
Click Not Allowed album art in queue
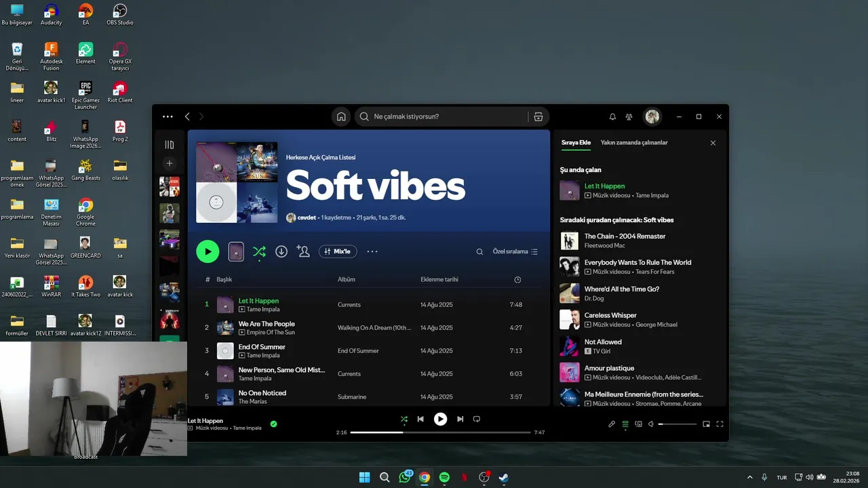(569, 346)
